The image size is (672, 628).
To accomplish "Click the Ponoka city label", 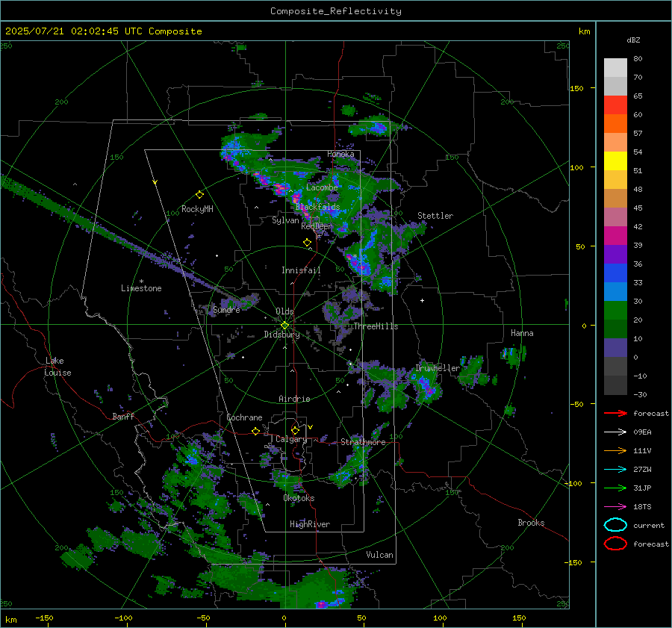I will [340, 154].
